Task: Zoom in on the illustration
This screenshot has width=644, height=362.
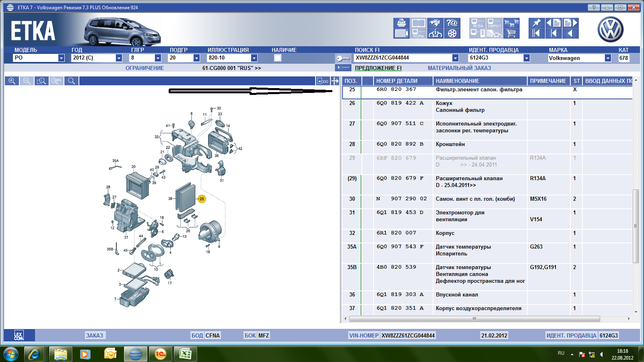Action: pos(12,81)
